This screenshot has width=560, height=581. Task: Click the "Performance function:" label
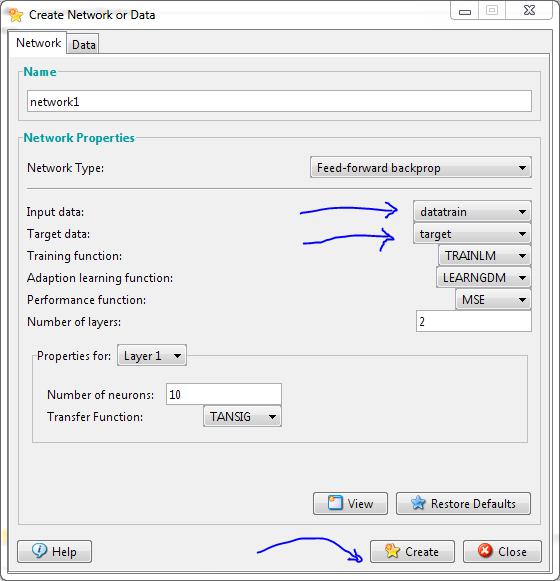pos(86,299)
